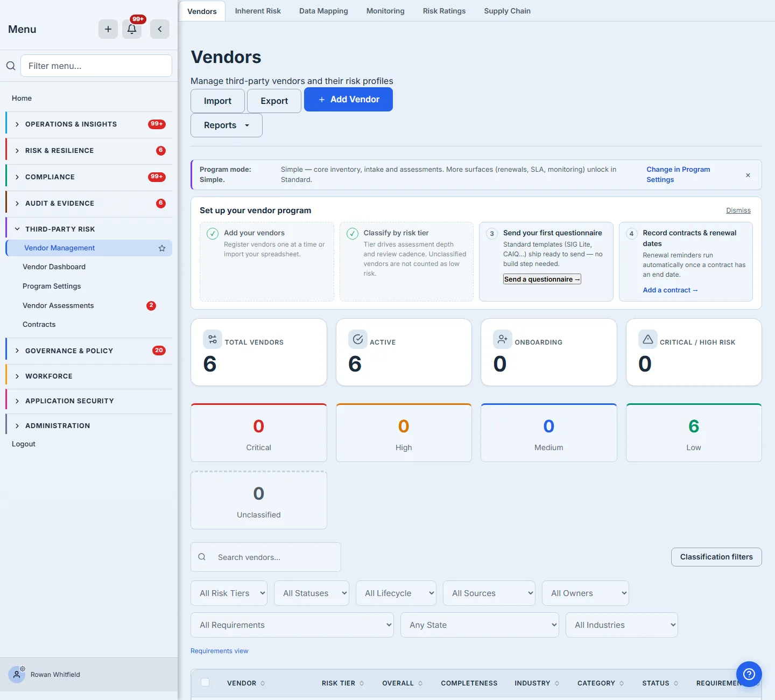Switch to the Inherent Risk tab
Image resolution: width=775 pixels, height=700 pixels.
258,11
